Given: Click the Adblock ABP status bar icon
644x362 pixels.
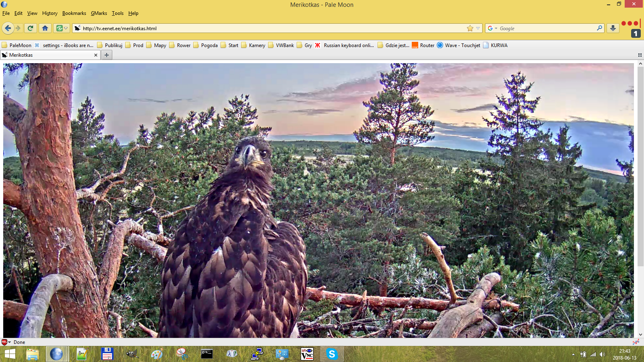Looking at the screenshot, I should click(4, 342).
